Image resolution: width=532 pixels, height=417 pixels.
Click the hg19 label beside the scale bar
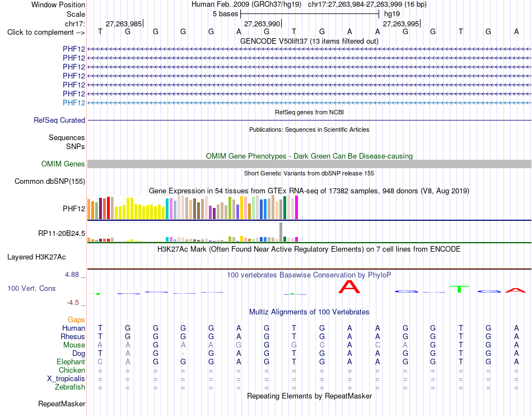(392, 14)
